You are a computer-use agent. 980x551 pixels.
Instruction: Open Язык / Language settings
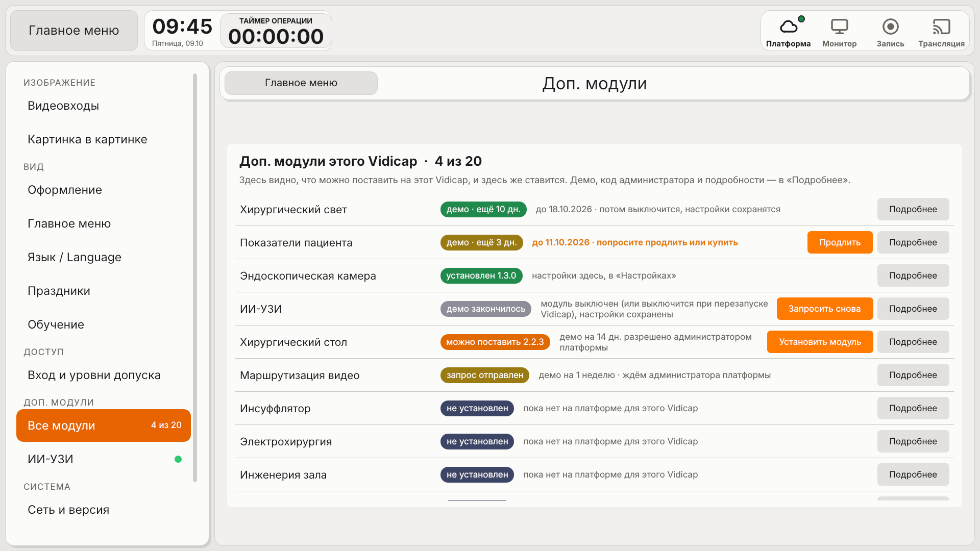click(x=104, y=258)
